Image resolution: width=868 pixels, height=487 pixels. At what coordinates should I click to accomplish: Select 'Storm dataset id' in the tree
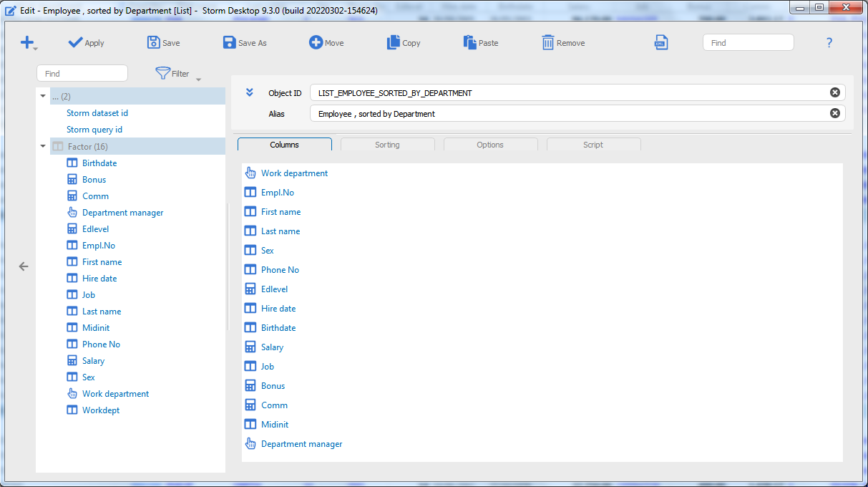[97, 113]
